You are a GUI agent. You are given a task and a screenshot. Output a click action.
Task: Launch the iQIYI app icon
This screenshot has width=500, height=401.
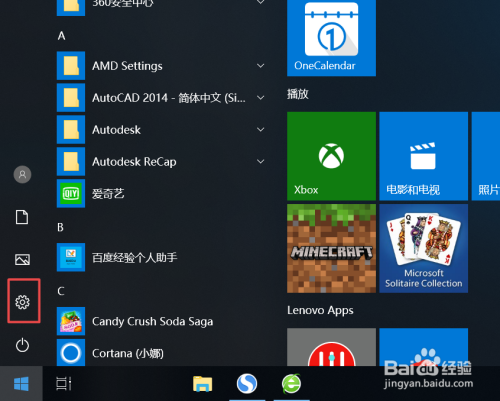(71, 193)
